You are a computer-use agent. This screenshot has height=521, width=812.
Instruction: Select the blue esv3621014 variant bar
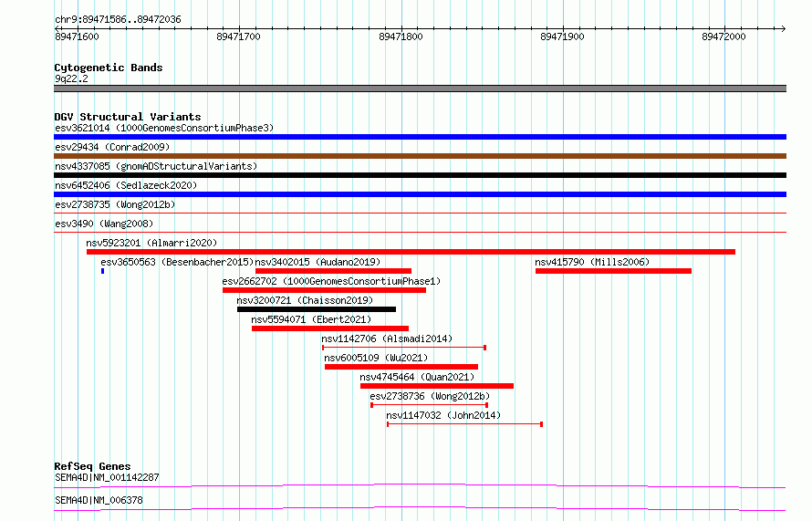click(420, 137)
